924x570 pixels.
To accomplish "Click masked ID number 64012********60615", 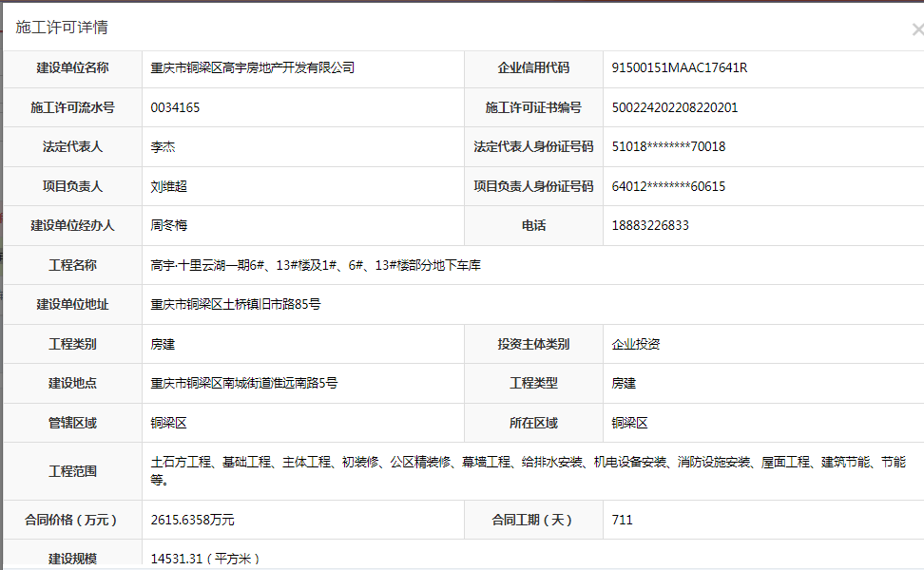I will pyautogui.click(x=668, y=187).
